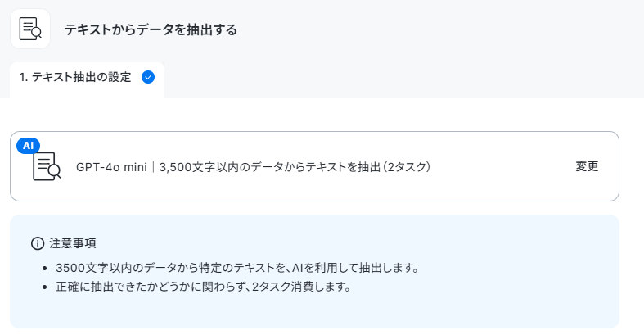Click the empty bottom area of the blue notice panel
The height and width of the screenshot is (335, 644).
(314, 312)
